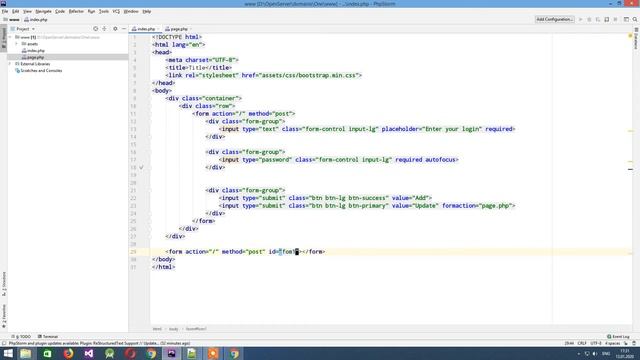Click the Search Everywhere magnifier icon
Image resolution: width=640 pixels, height=360 pixels.
(x=635, y=19)
